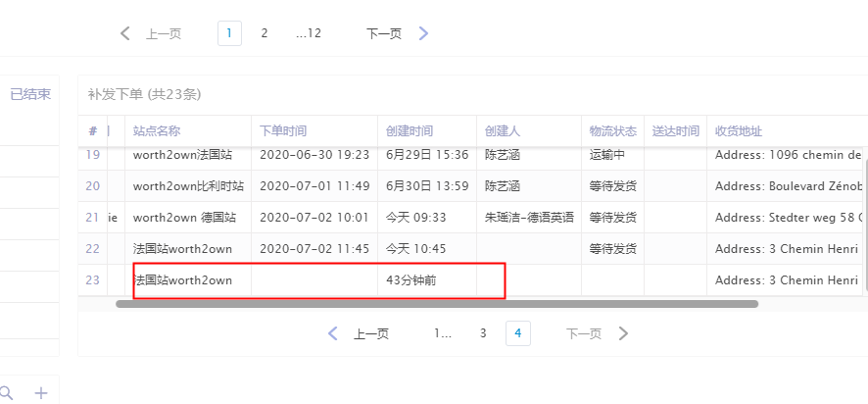Click '1...' in bottom pagination
The height and width of the screenshot is (404, 868).
pyautogui.click(x=443, y=333)
